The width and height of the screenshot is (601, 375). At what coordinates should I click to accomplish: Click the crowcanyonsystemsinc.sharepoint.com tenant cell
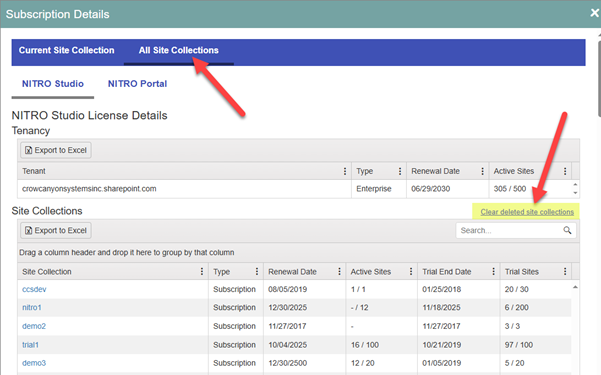pos(184,189)
